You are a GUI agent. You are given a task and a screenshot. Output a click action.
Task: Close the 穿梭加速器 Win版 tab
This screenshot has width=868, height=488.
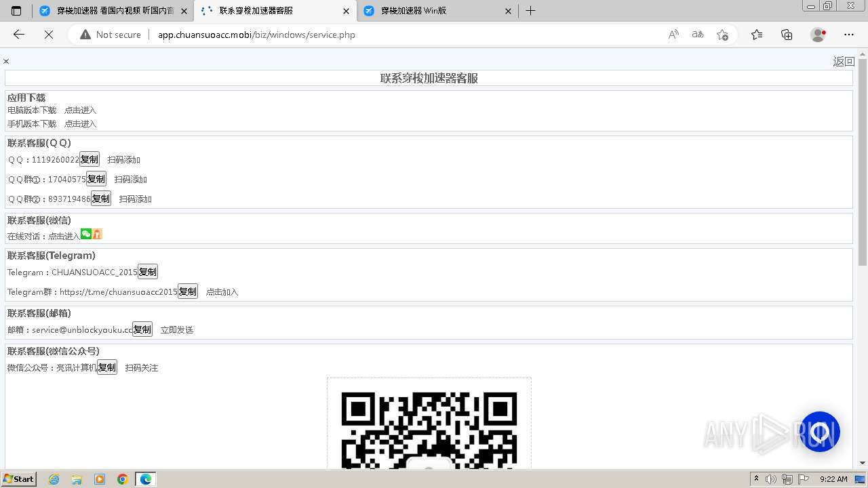tap(509, 11)
